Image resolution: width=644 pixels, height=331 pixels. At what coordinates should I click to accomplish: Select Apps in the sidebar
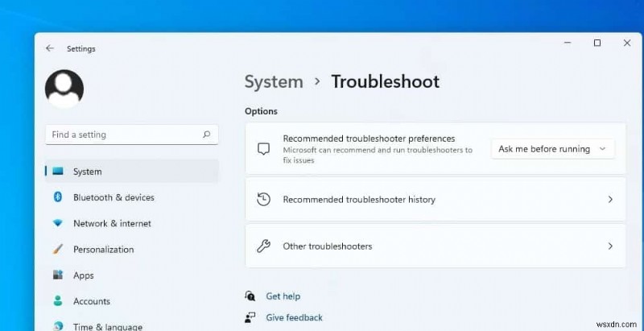(84, 275)
